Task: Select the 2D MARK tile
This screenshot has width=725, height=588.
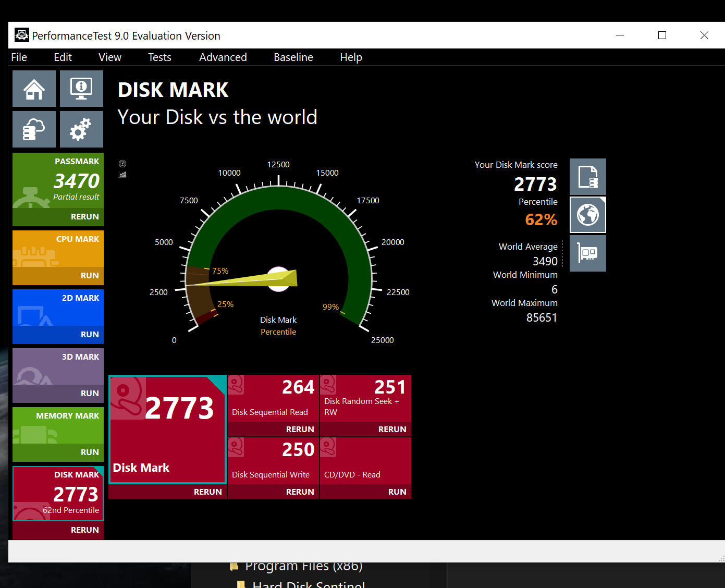Action: pos(58,308)
